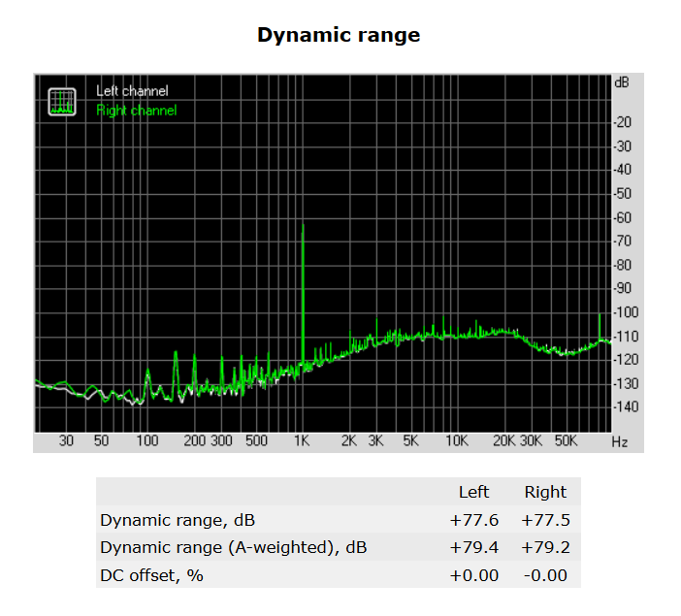Viewport: 681px width, 616px height.
Task: Click the right dynamic range value +77.5
Action: click(545, 520)
